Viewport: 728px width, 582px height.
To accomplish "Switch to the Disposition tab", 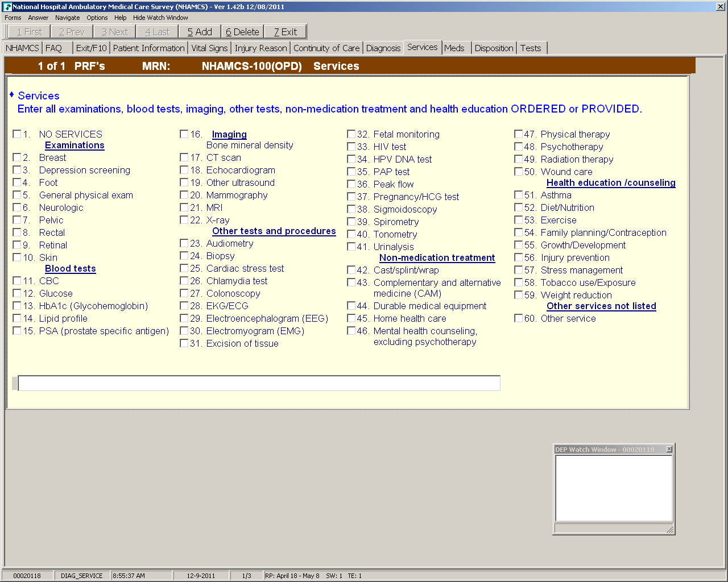I will 494,48.
